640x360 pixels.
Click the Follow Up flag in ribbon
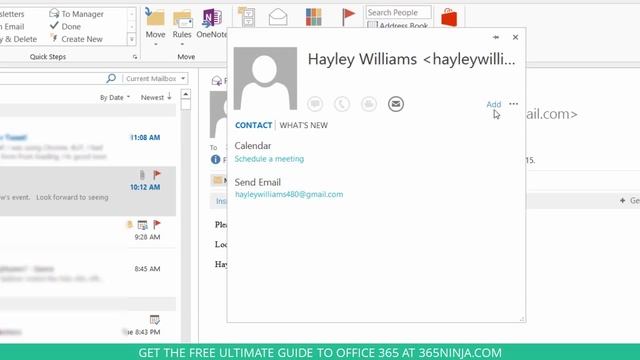348,18
